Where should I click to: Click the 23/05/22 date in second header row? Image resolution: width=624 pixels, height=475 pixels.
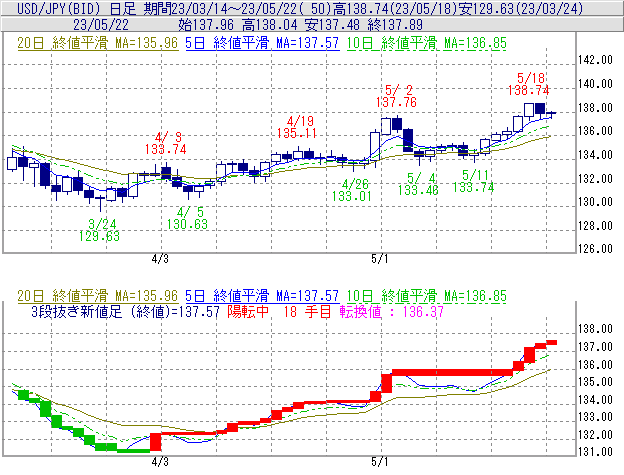(x=101, y=25)
